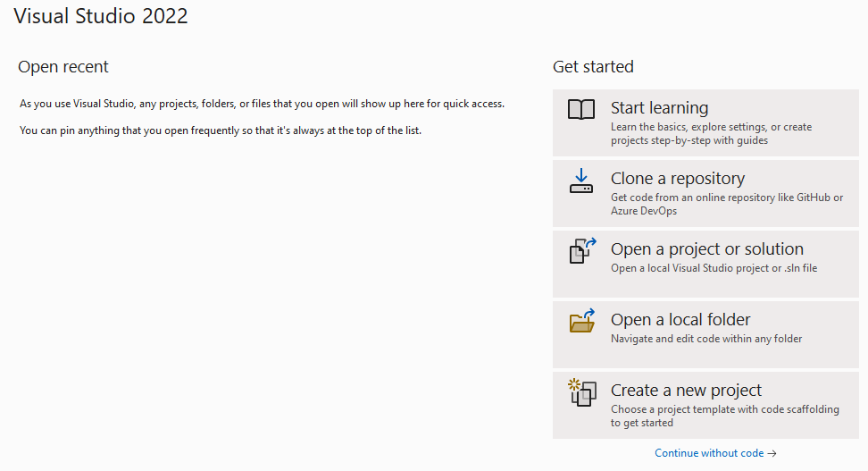Click the Open a local folder icon

[582, 320]
